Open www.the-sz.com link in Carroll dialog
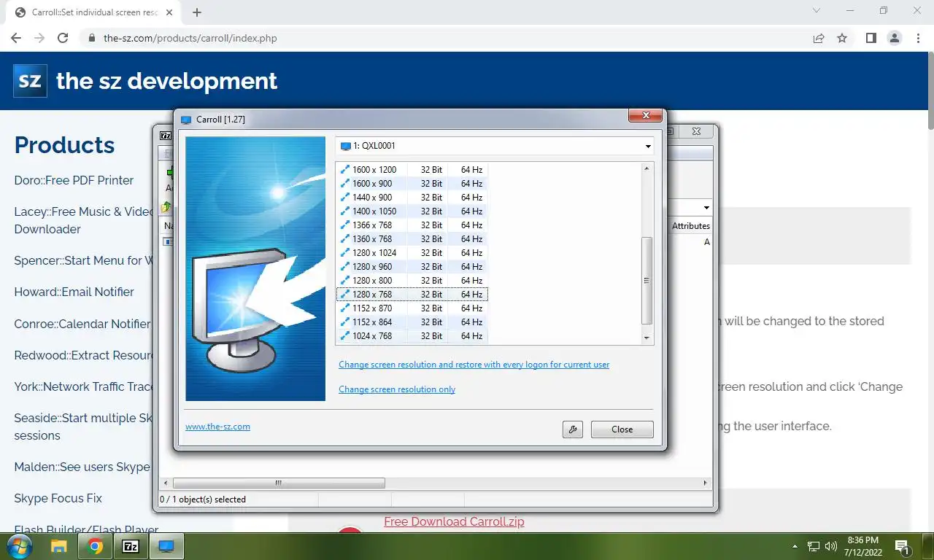The width and height of the screenshot is (934, 560). pyautogui.click(x=217, y=427)
